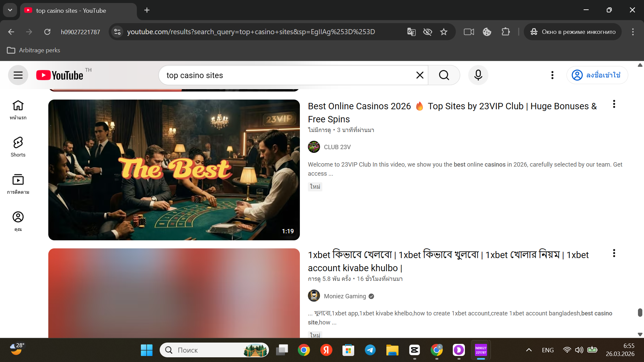This screenshot has height=362, width=644.
Task: Bookmark this page with the star
Action: [444, 32]
